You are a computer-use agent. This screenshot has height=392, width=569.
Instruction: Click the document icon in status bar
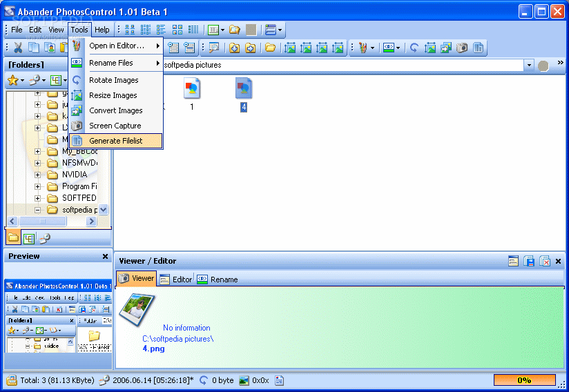coord(279,380)
